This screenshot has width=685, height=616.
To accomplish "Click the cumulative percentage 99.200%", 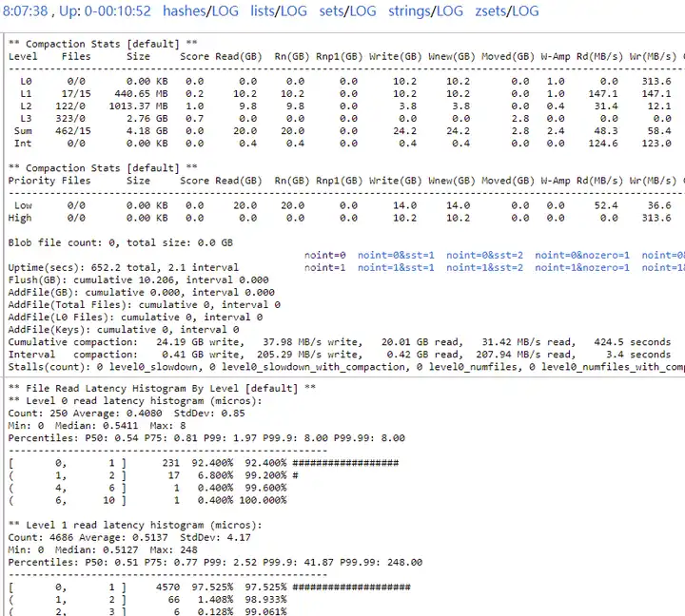I will click(265, 475).
